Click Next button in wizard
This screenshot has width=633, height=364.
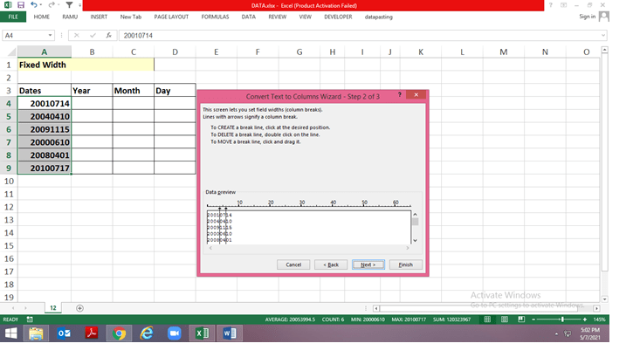368,264
